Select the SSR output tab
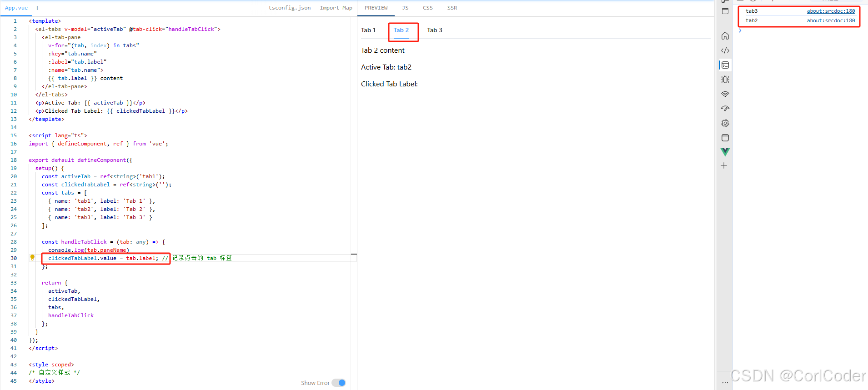The height and width of the screenshot is (390, 868). [452, 8]
